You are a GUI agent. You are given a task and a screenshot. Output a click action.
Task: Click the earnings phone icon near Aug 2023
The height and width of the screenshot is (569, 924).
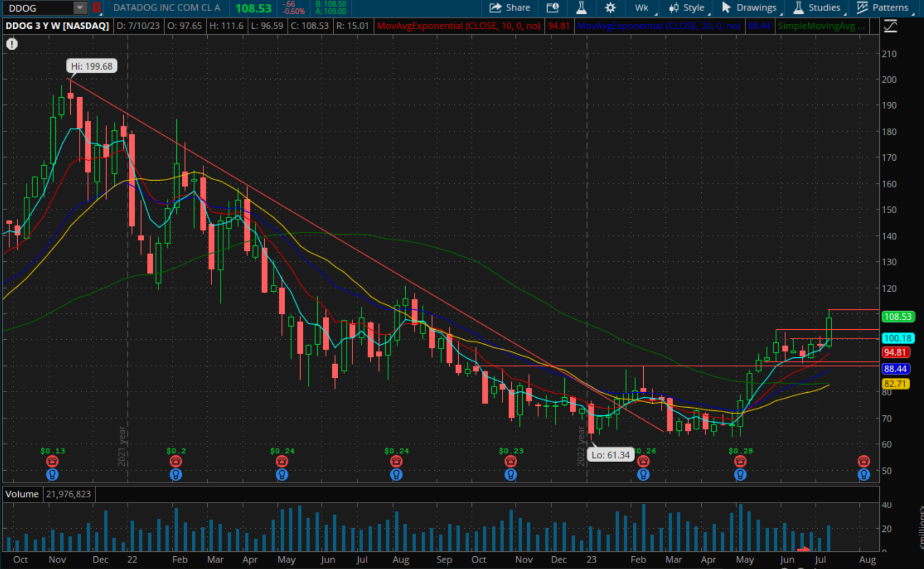(x=864, y=461)
